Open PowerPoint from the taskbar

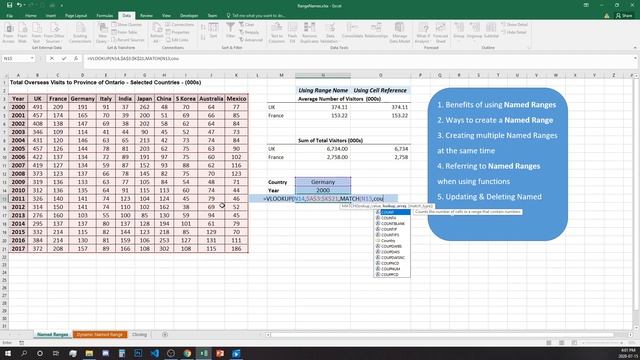[x=220, y=353]
